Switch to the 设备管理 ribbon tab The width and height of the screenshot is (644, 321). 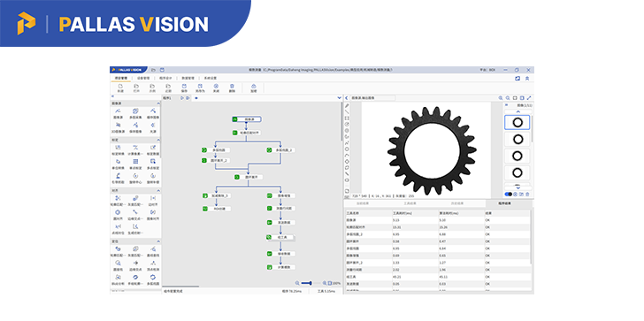click(142, 78)
